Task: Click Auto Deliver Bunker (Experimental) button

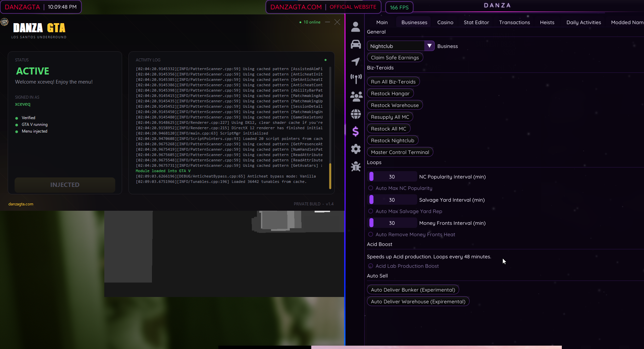Action: coord(413,290)
